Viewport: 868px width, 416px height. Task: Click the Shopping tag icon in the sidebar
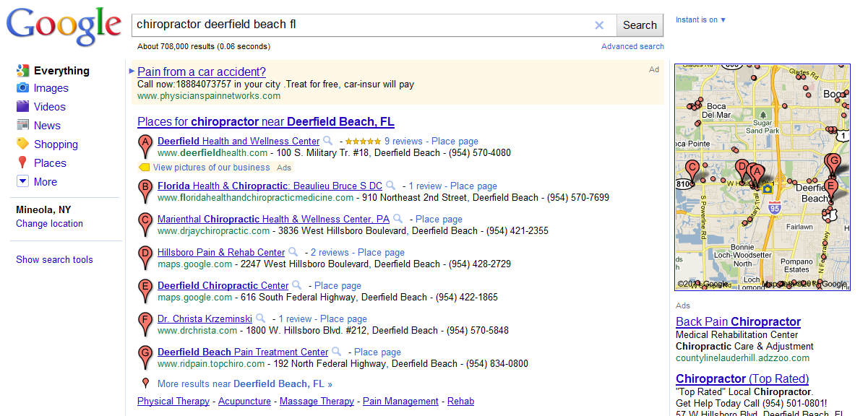point(22,144)
